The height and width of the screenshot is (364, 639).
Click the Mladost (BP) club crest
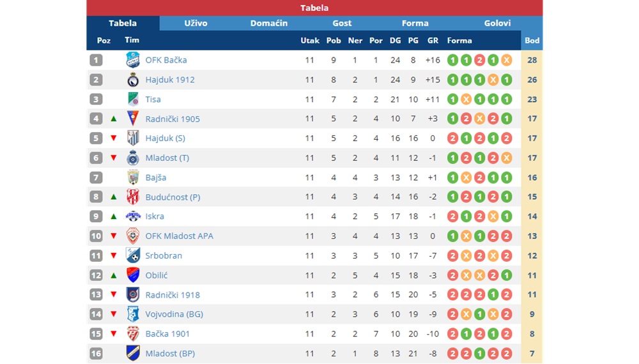(x=133, y=353)
